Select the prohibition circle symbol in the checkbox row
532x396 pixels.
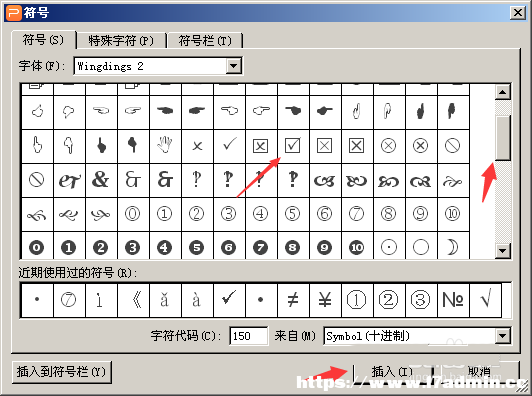453,146
